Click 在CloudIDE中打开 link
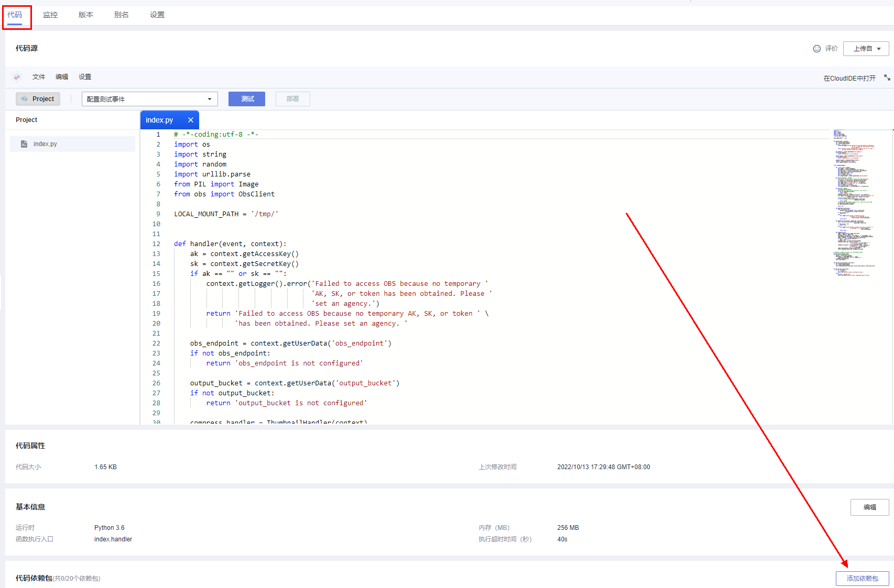894x588 pixels. 849,79
